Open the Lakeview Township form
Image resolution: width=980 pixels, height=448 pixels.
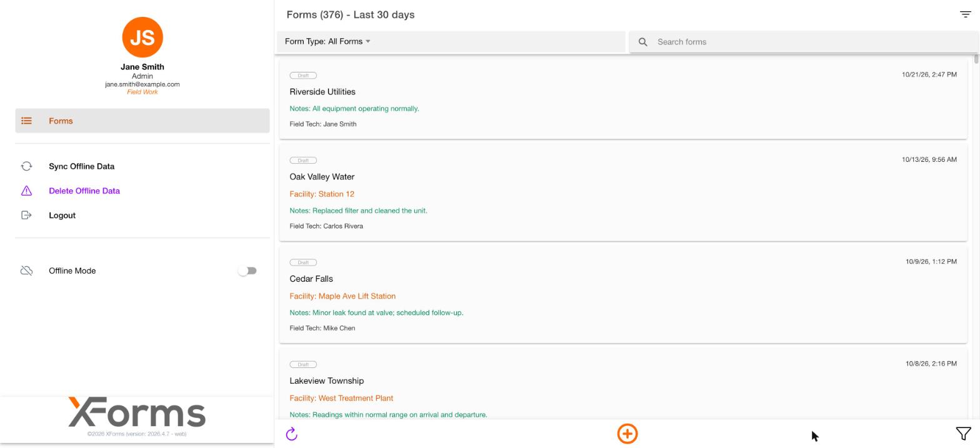[x=623, y=384]
